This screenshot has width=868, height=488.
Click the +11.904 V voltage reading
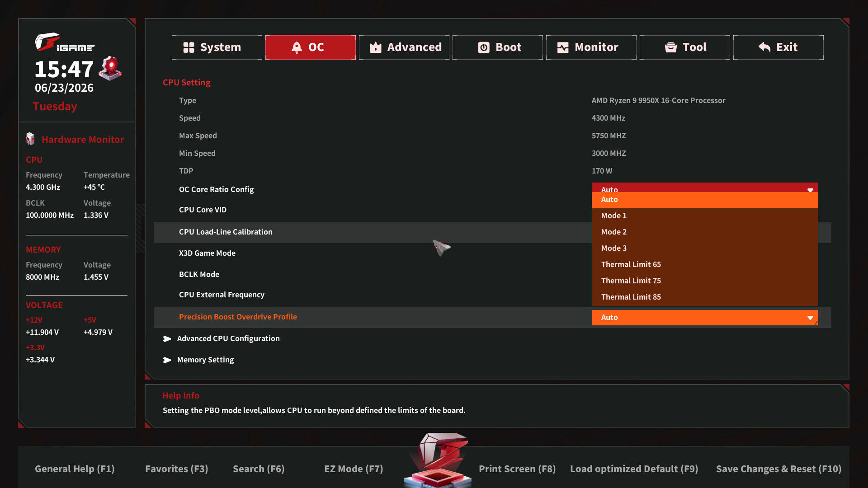[x=42, y=333]
